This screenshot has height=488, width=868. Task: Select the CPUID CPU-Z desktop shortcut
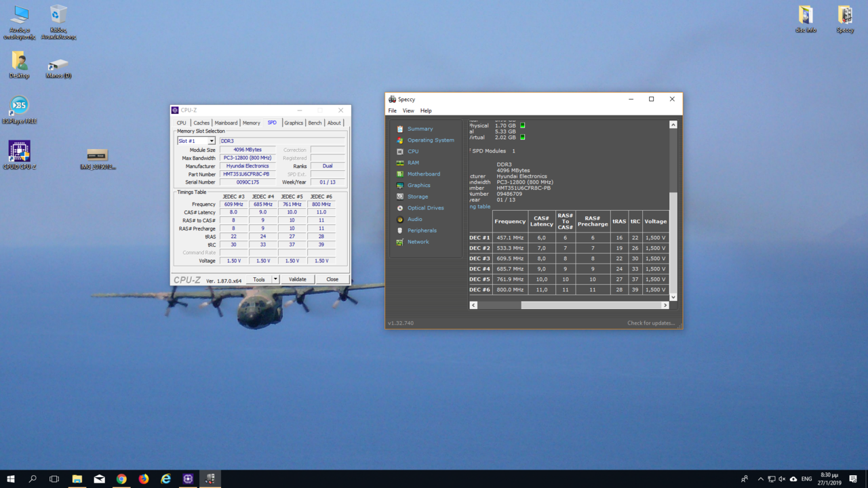tap(19, 155)
